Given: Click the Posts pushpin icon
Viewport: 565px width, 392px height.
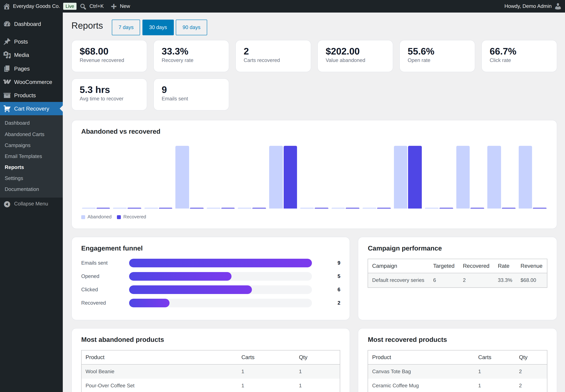Looking at the screenshot, I should point(7,42).
